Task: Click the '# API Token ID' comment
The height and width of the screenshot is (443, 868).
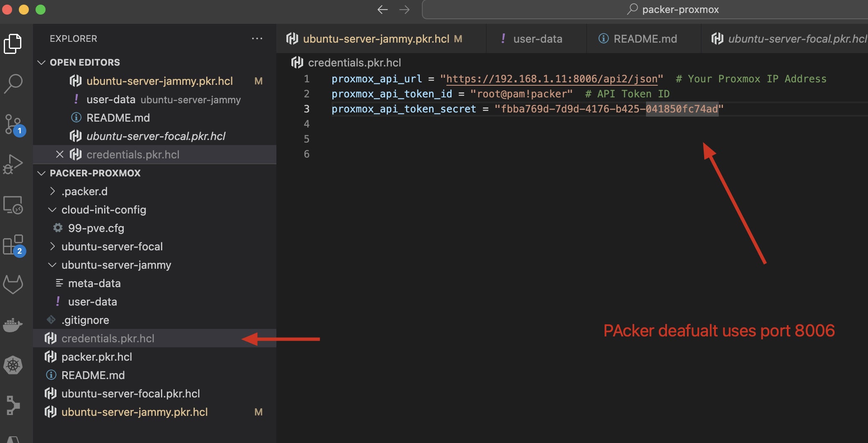Action: coord(627,94)
